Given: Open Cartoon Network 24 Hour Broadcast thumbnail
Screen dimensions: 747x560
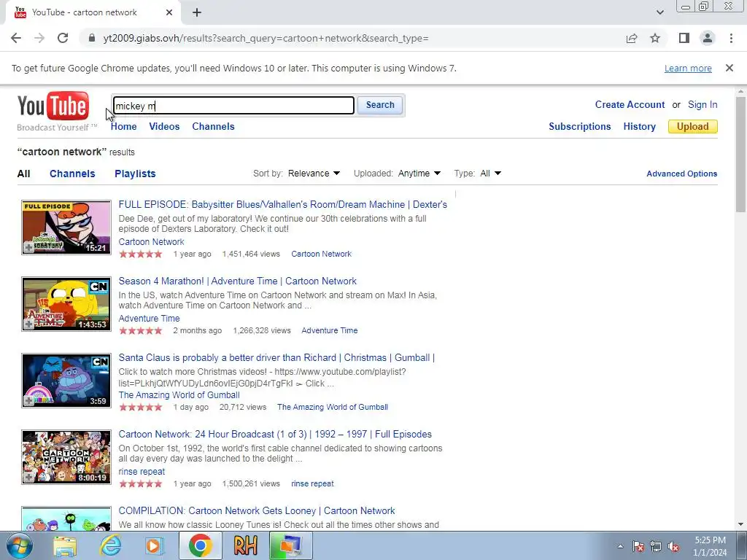Looking at the screenshot, I should [66, 457].
